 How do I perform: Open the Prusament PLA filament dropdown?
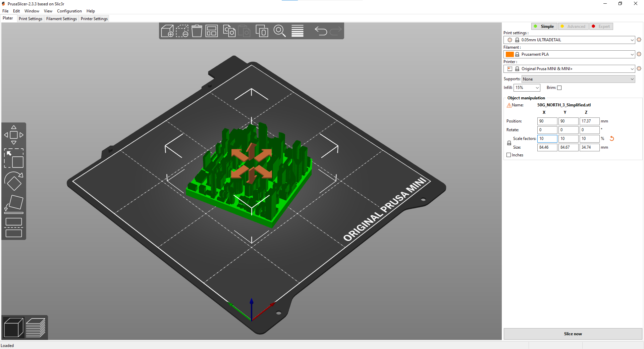point(569,54)
